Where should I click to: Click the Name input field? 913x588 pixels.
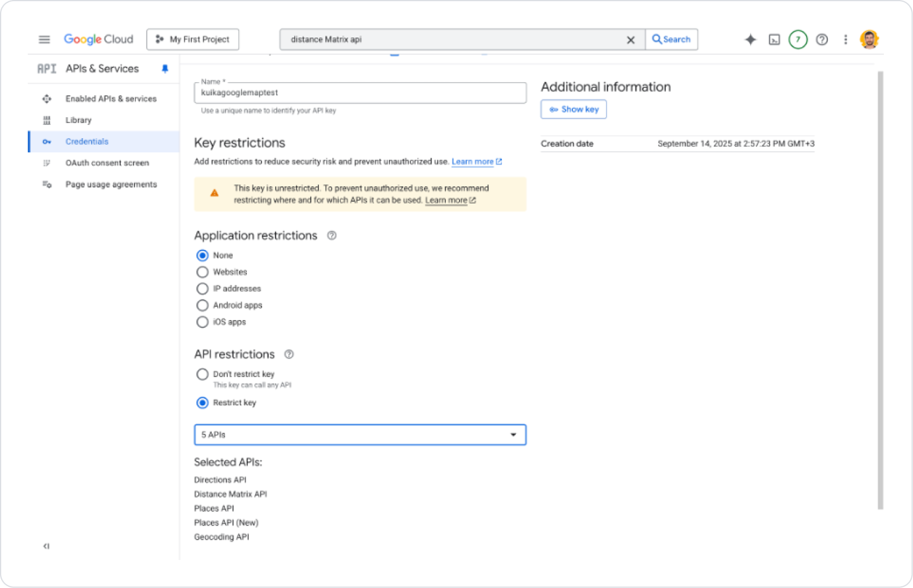pyautogui.click(x=360, y=93)
